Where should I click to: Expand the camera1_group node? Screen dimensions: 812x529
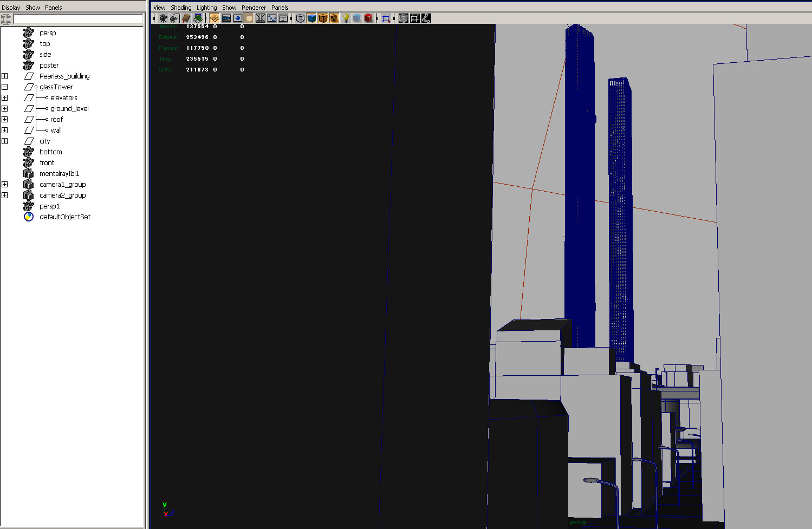(5, 184)
